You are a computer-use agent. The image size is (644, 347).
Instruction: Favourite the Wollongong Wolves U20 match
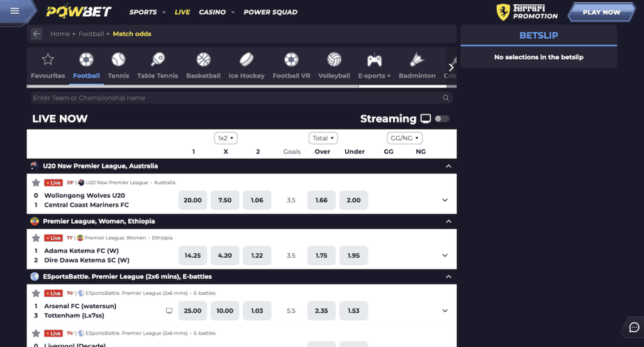[x=36, y=183]
